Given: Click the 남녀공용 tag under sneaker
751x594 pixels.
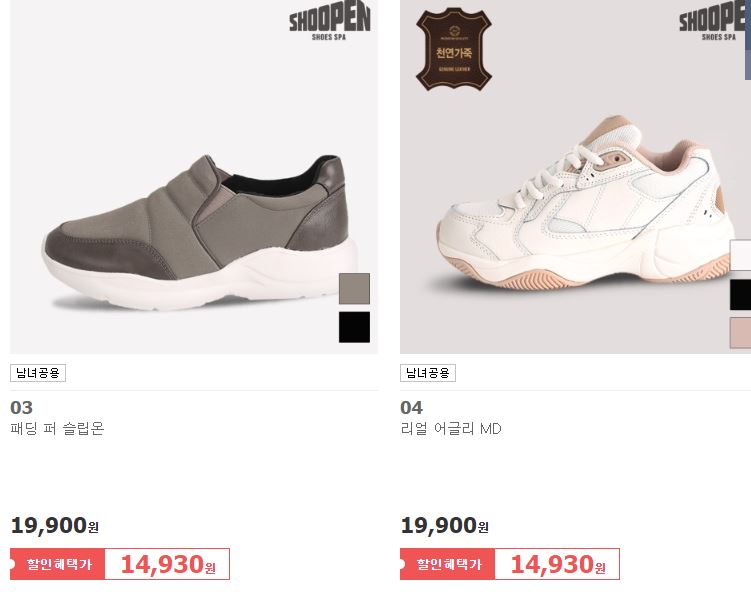Looking at the screenshot, I should (x=428, y=373).
